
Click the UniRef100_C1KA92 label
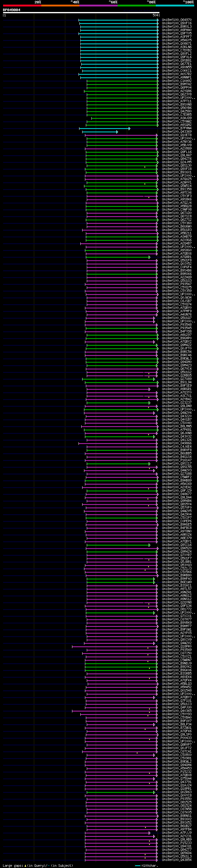tap(177, 81)
